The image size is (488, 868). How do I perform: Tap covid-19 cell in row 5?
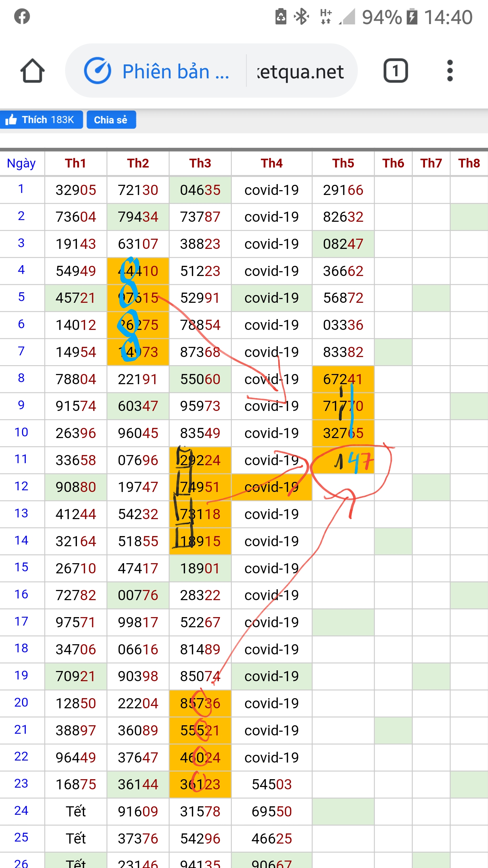point(272,298)
